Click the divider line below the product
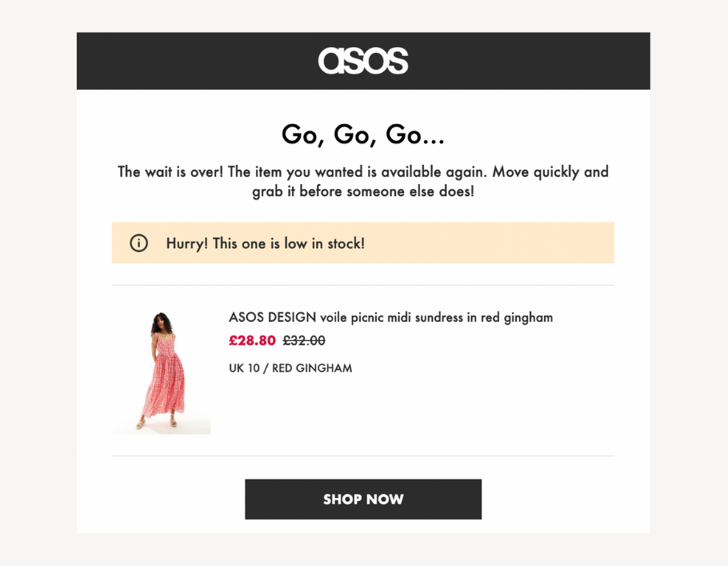 click(x=363, y=456)
